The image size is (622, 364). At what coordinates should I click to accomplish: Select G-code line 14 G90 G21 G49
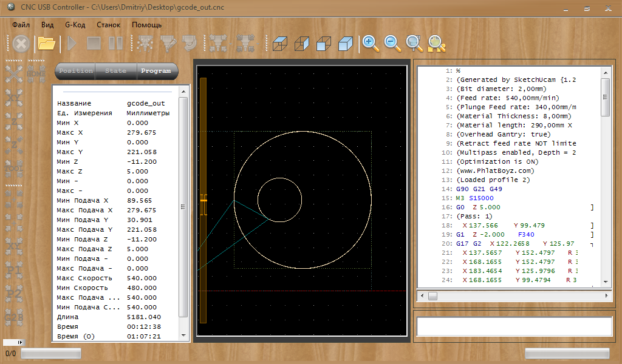[x=479, y=189]
